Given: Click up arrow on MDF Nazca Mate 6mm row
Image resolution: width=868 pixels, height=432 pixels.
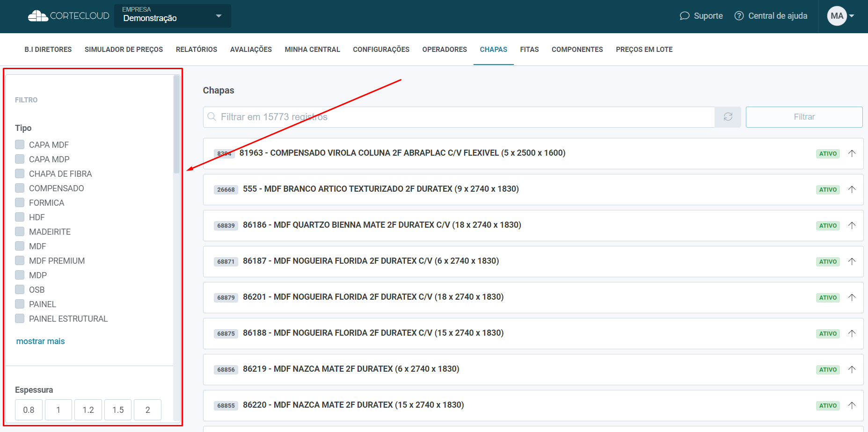Looking at the screenshot, I should tap(852, 369).
